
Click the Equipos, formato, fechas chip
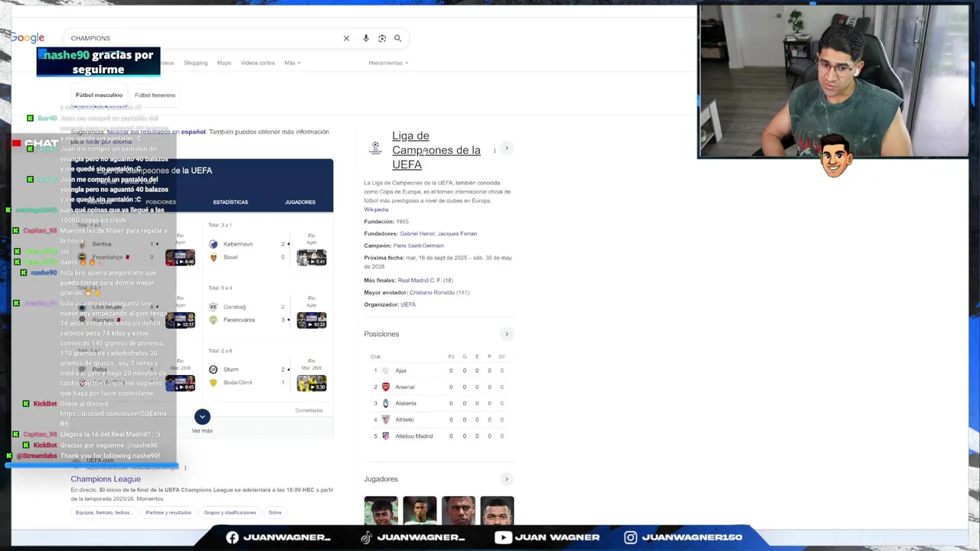tap(103, 513)
